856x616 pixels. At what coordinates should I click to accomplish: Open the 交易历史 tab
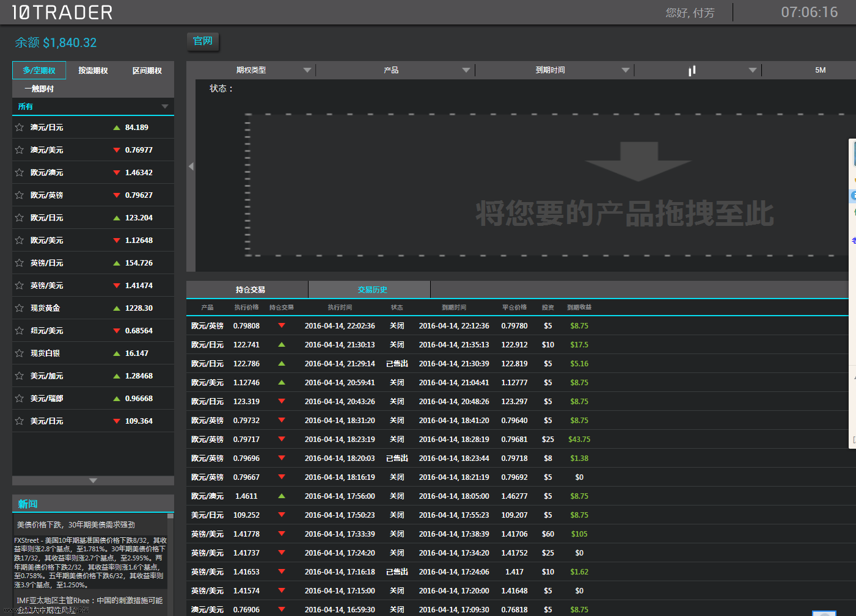(370, 289)
